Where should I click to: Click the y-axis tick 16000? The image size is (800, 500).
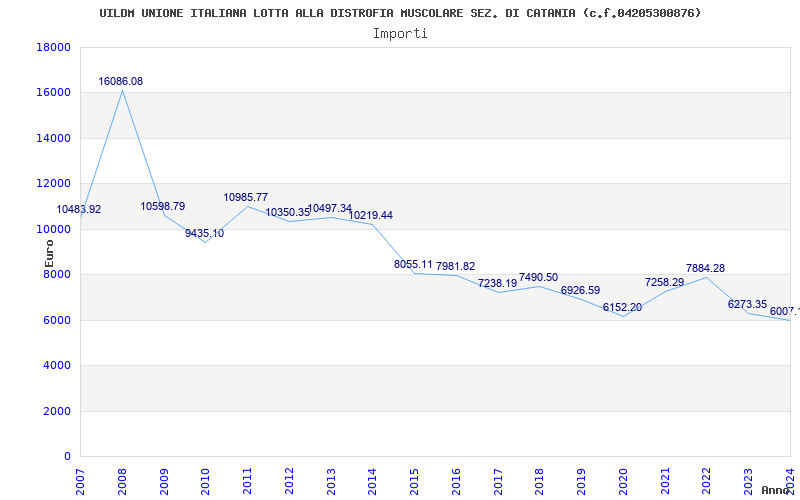[x=54, y=93]
